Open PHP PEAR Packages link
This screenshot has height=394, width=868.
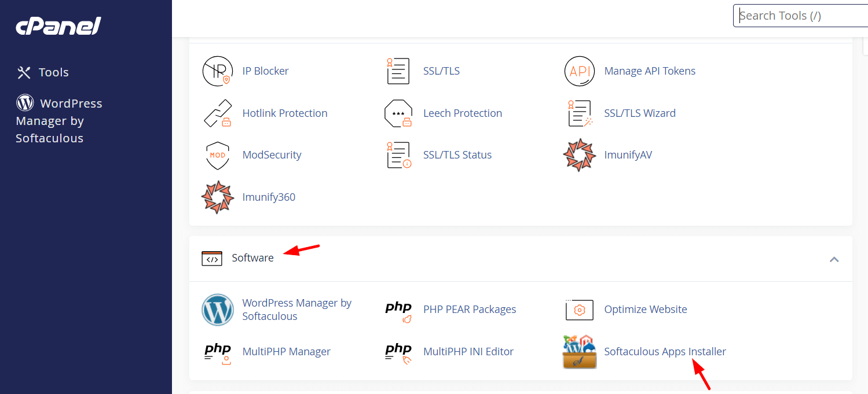[470, 310]
